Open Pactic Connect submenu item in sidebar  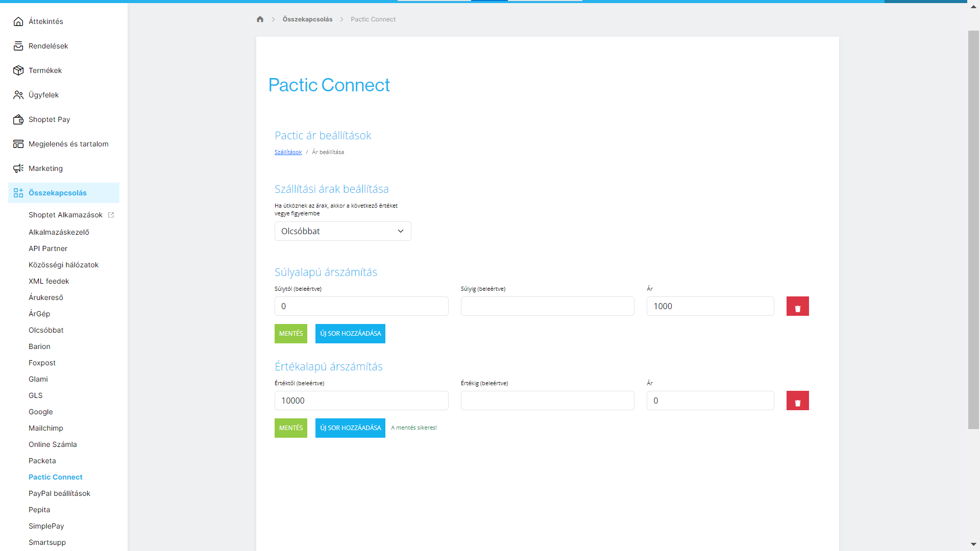[56, 477]
